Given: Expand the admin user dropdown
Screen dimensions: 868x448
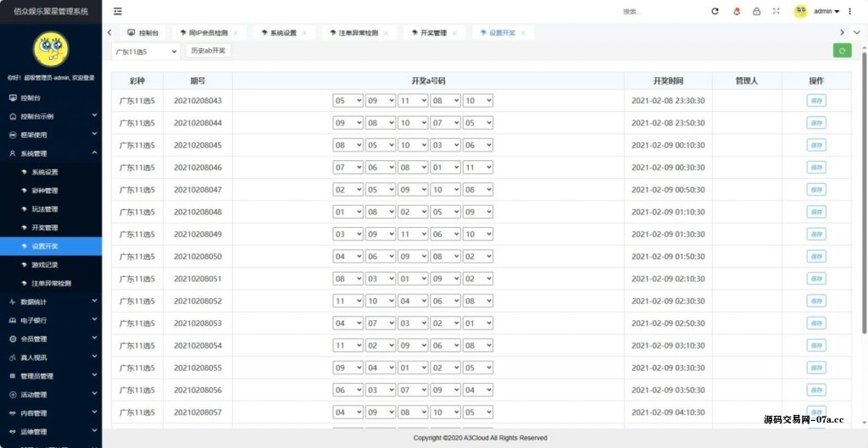Looking at the screenshot, I should 826,11.
